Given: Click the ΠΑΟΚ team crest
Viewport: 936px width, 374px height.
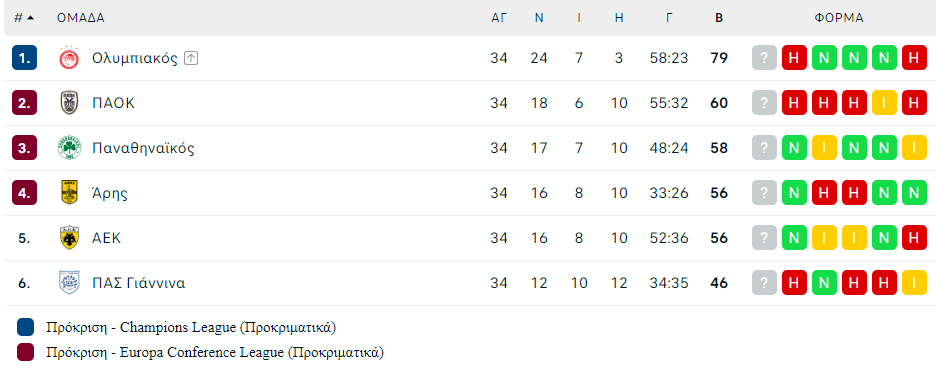Looking at the screenshot, I should [x=69, y=103].
